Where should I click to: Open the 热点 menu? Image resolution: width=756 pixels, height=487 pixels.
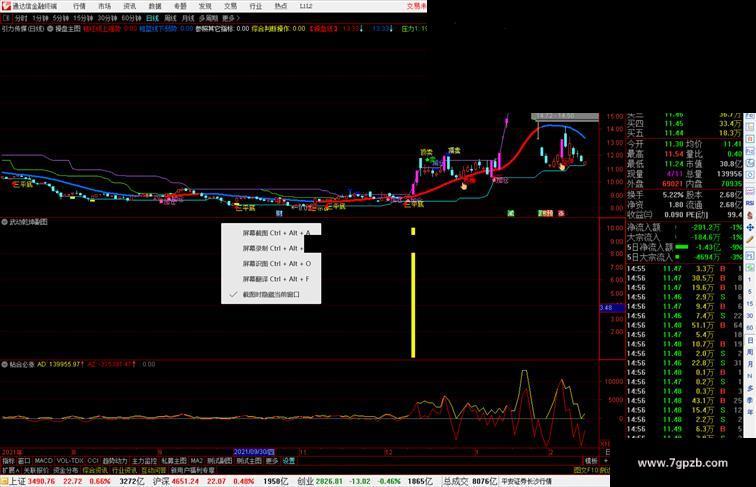coord(281,6)
